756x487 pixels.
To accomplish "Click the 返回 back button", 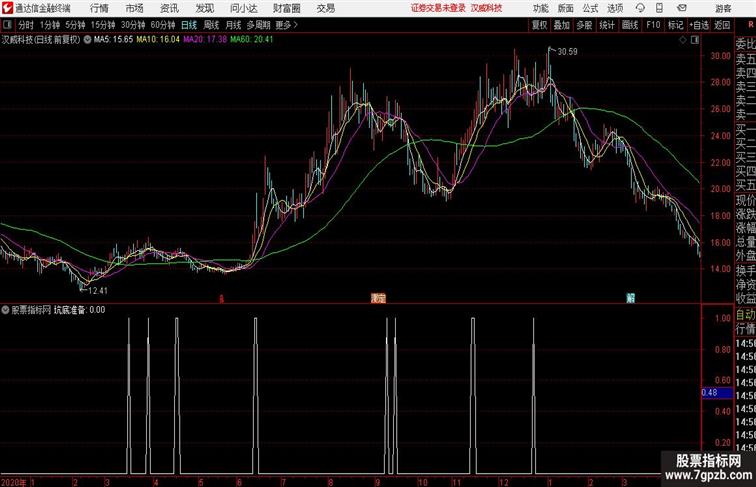I will click(722, 25).
